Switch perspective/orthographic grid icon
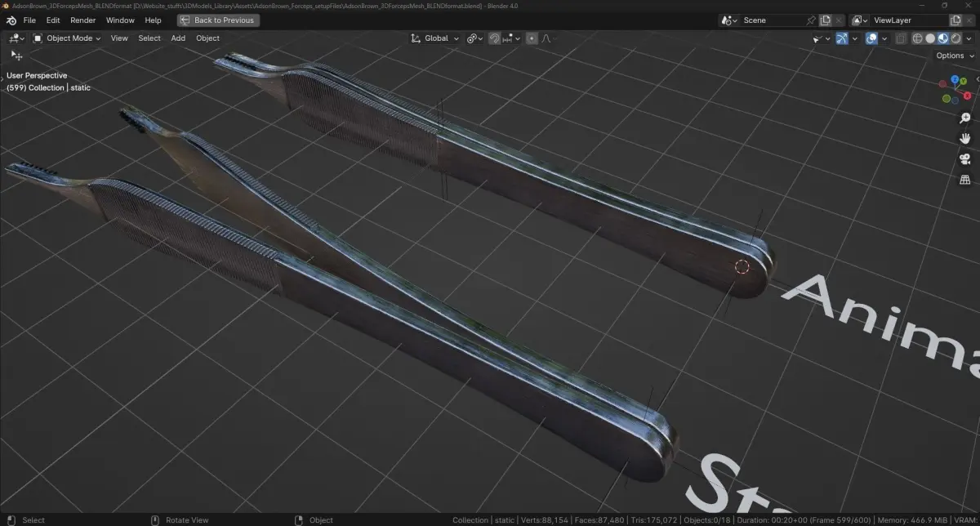Image resolution: width=980 pixels, height=526 pixels. 964,179
